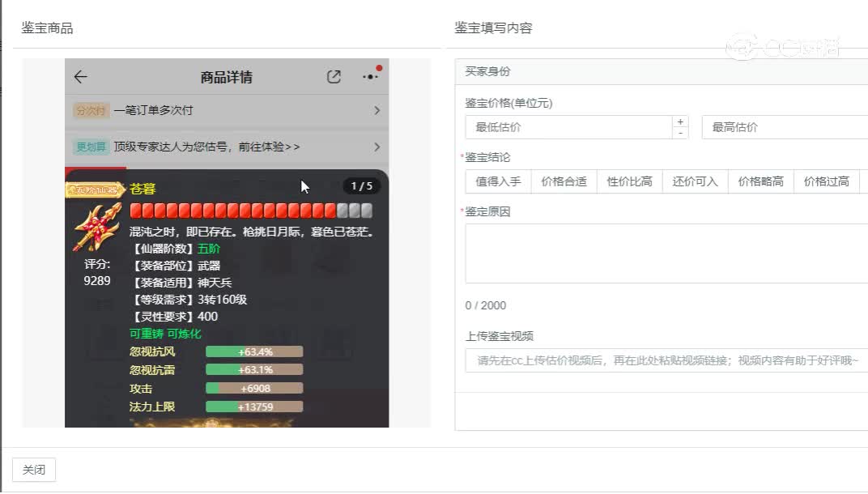Click the weapon name 苍暮

[x=143, y=189]
